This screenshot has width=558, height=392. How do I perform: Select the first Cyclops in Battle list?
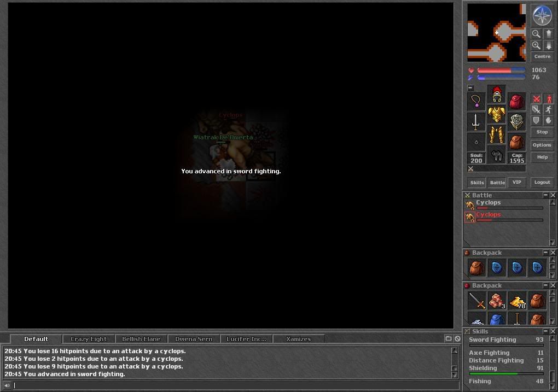click(505, 204)
